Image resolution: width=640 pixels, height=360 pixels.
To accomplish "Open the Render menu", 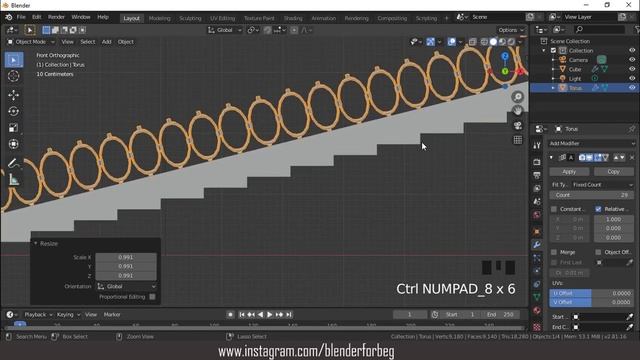I will pyautogui.click(x=56, y=17).
